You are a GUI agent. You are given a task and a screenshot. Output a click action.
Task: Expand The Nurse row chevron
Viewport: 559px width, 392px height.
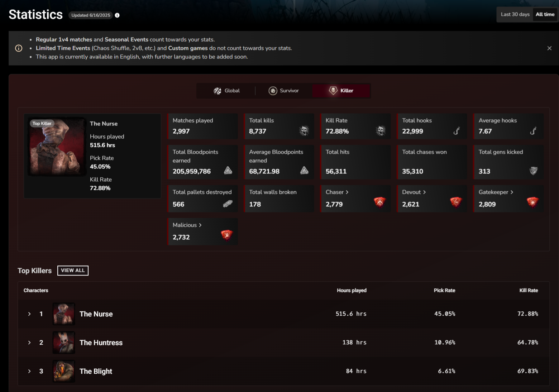(x=29, y=314)
